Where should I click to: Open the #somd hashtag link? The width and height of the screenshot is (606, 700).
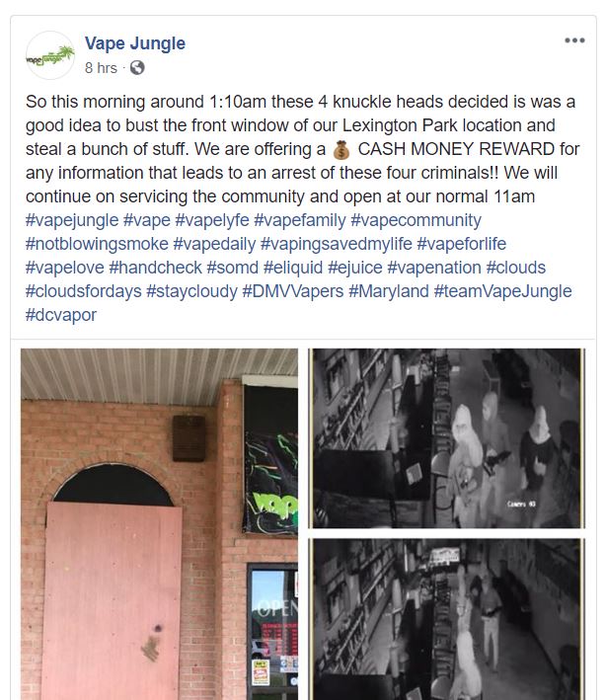click(x=233, y=268)
